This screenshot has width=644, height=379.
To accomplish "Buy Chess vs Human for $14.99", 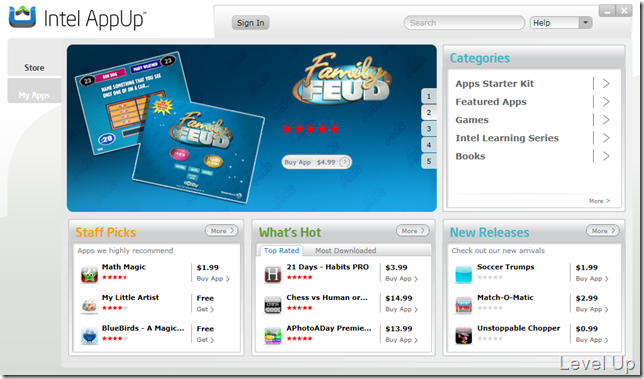I will tap(401, 309).
